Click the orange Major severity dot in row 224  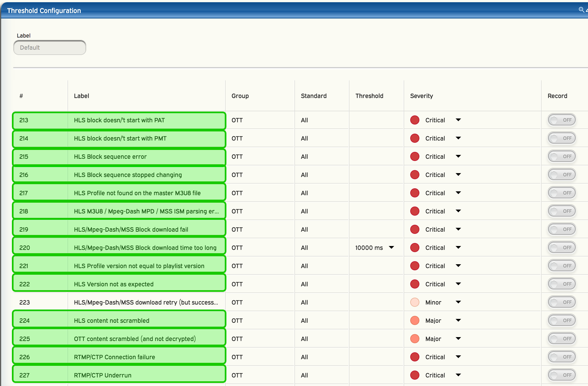click(415, 321)
